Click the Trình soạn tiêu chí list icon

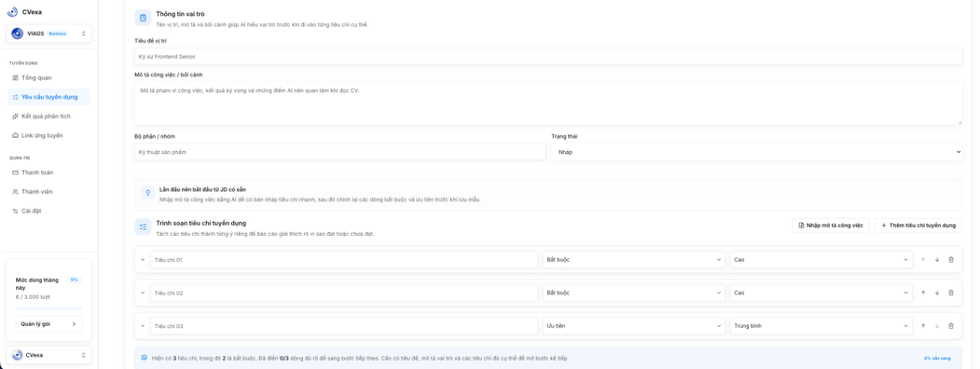(142, 226)
